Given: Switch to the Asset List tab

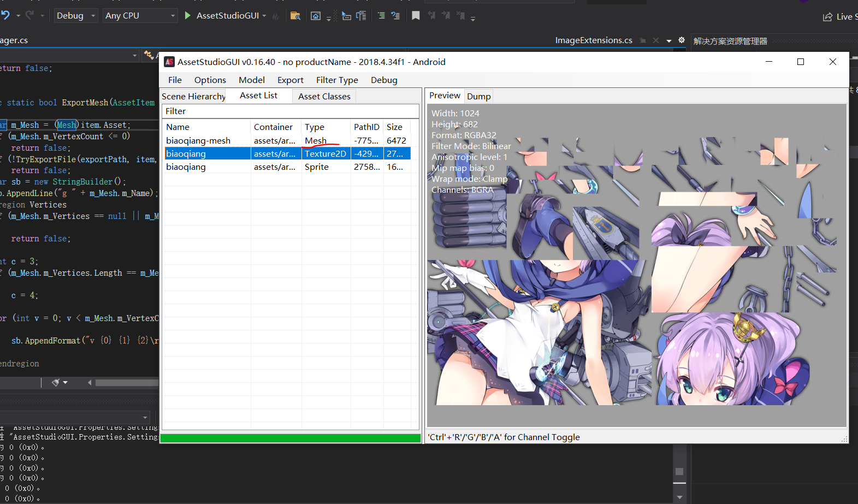Looking at the screenshot, I should tap(258, 96).
